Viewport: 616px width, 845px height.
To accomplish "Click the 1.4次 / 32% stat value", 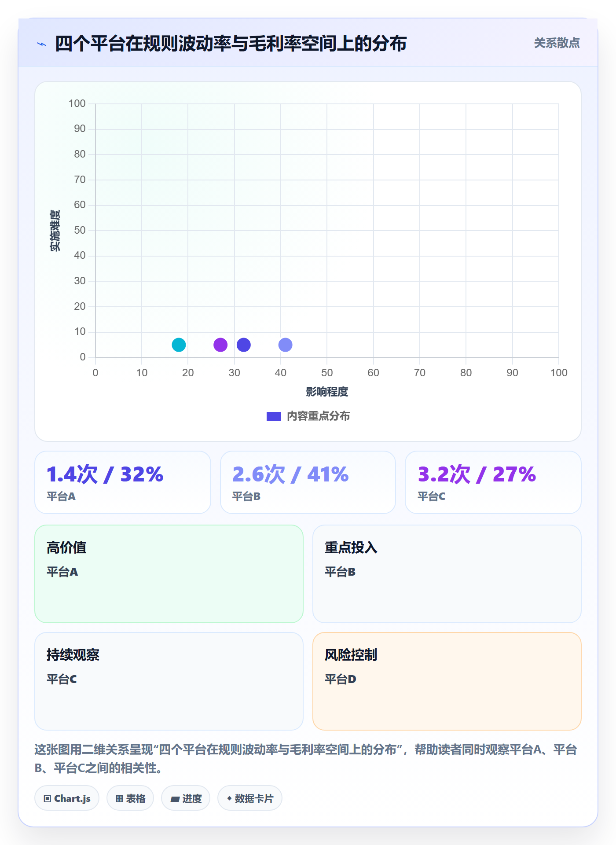I will 105,474.
